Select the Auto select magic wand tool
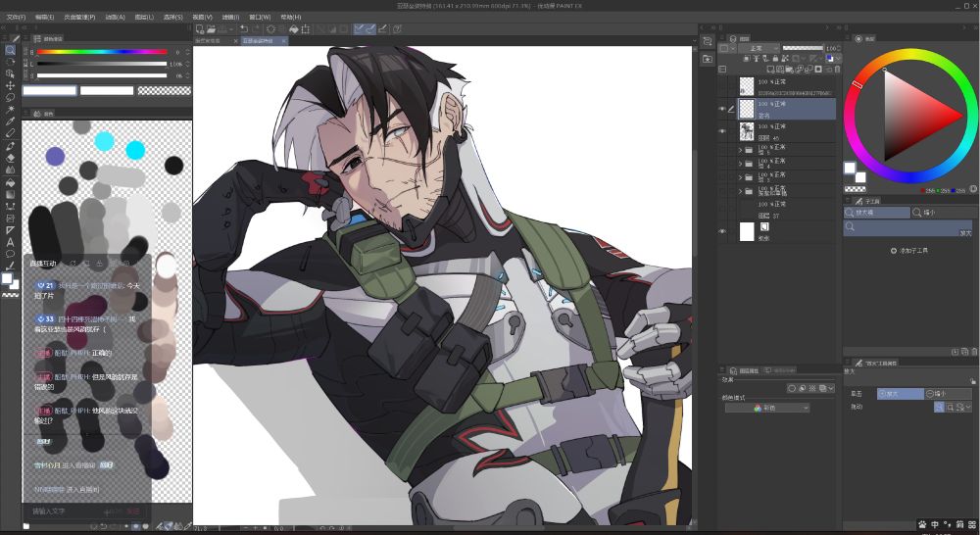This screenshot has height=535, width=980. 10,110
